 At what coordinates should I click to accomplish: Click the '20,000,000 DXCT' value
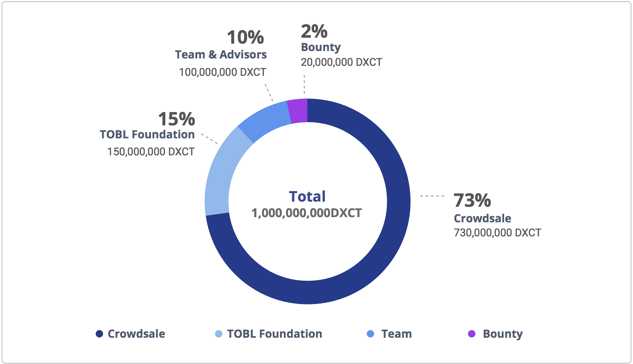point(341,62)
